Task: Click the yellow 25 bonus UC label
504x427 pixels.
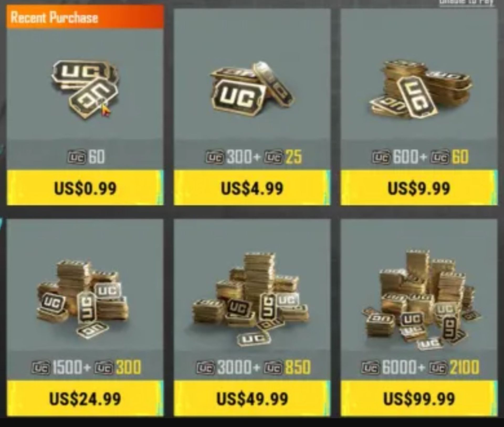Action: point(294,157)
